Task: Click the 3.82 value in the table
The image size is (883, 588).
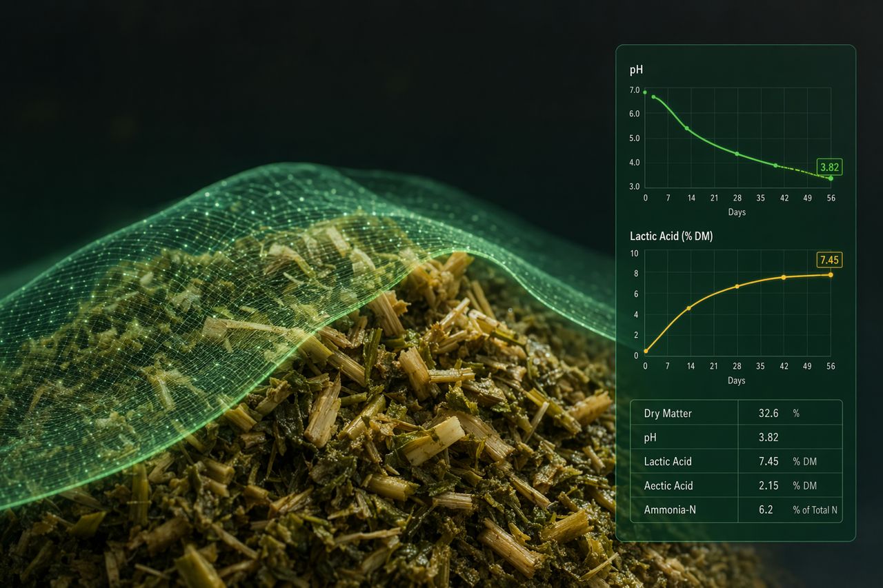Action: tap(768, 437)
